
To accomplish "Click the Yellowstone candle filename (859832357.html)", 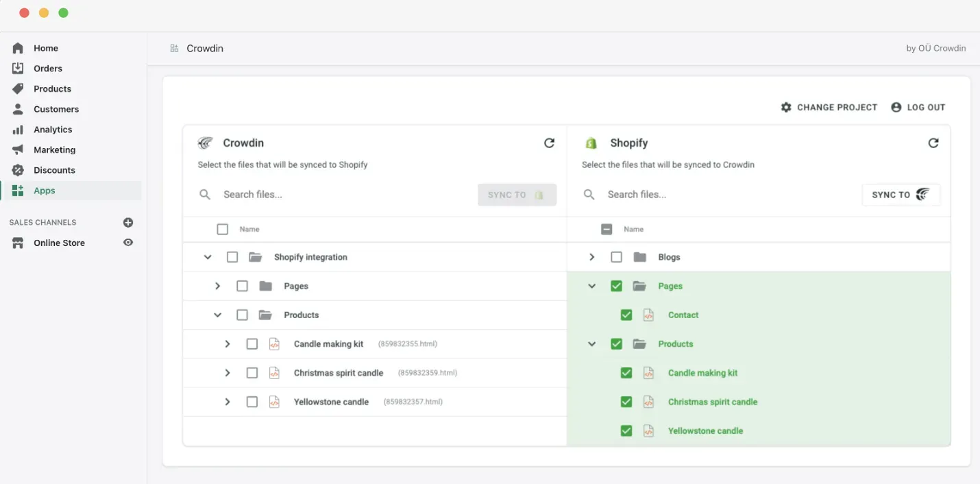I will pos(413,402).
